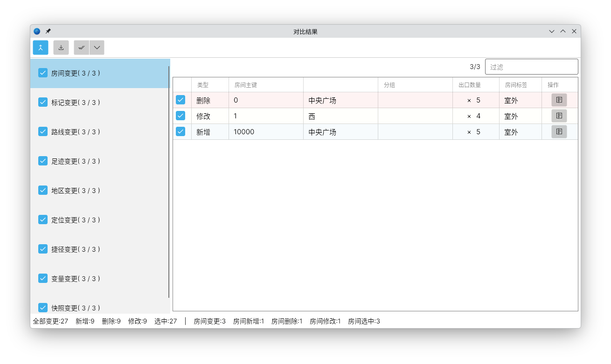Expand the dropdown arrow beside select-all
Image resolution: width=611 pixels, height=364 pixels.
tap(97, 48)
